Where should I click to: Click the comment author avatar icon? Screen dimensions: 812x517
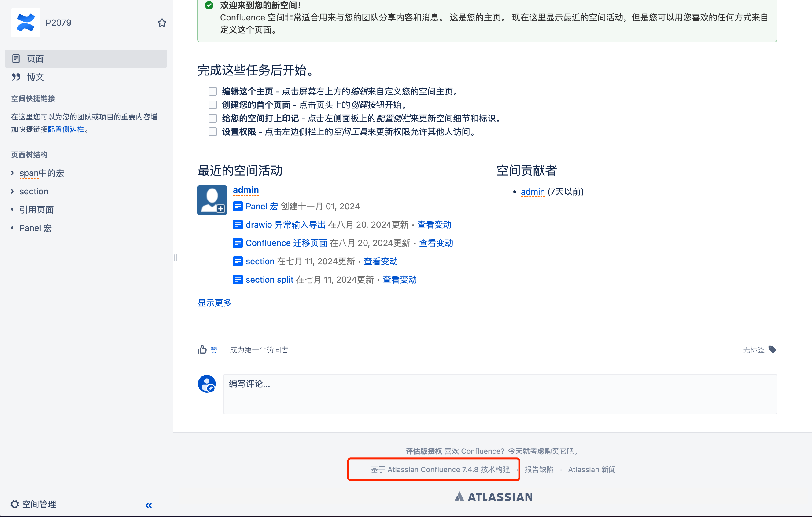click(x=207, y=384)
